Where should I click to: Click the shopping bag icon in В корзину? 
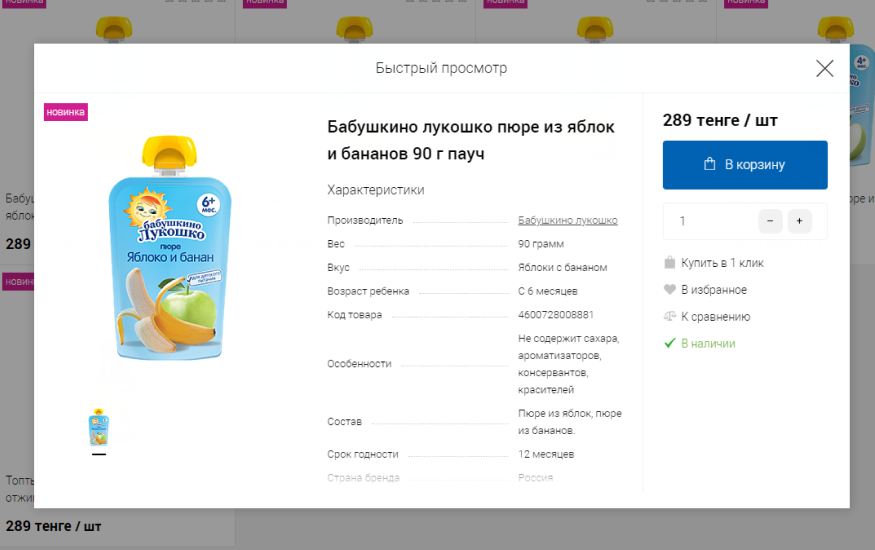(x=709, y=164)
